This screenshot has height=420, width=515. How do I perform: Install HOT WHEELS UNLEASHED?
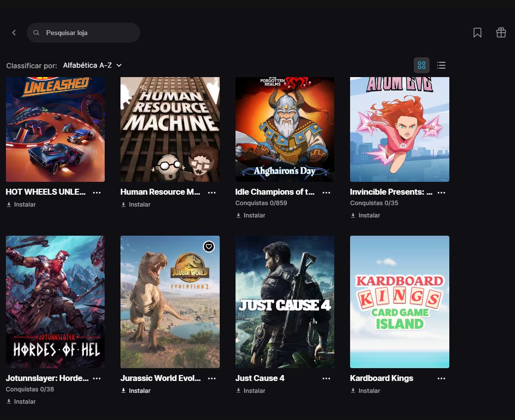(x=21, y=205)
